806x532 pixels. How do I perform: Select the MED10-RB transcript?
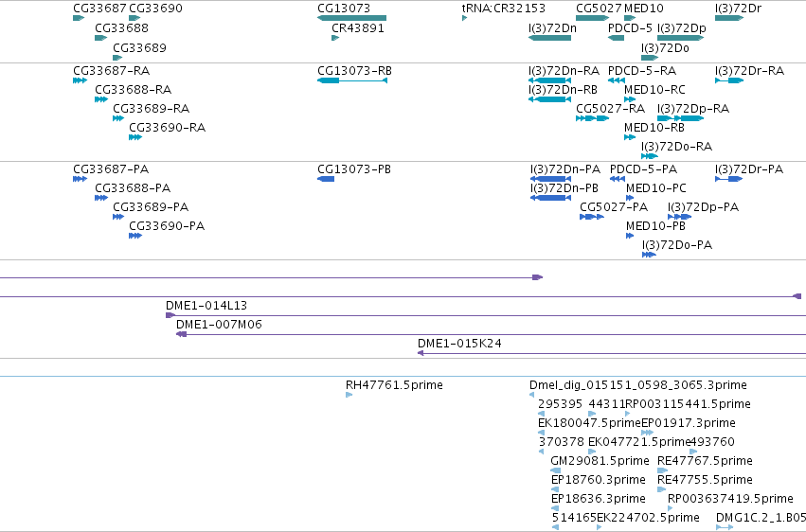[x=630, y=137]
